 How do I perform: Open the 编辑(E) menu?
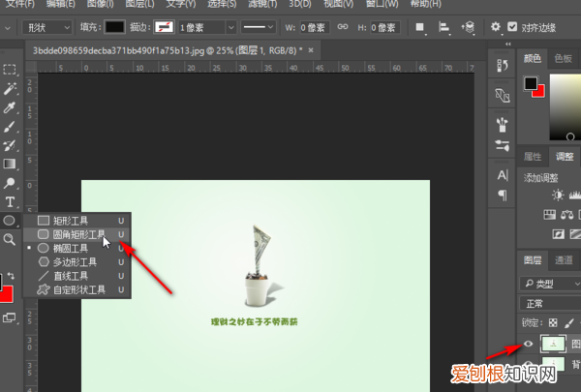[x=60, y=4]
